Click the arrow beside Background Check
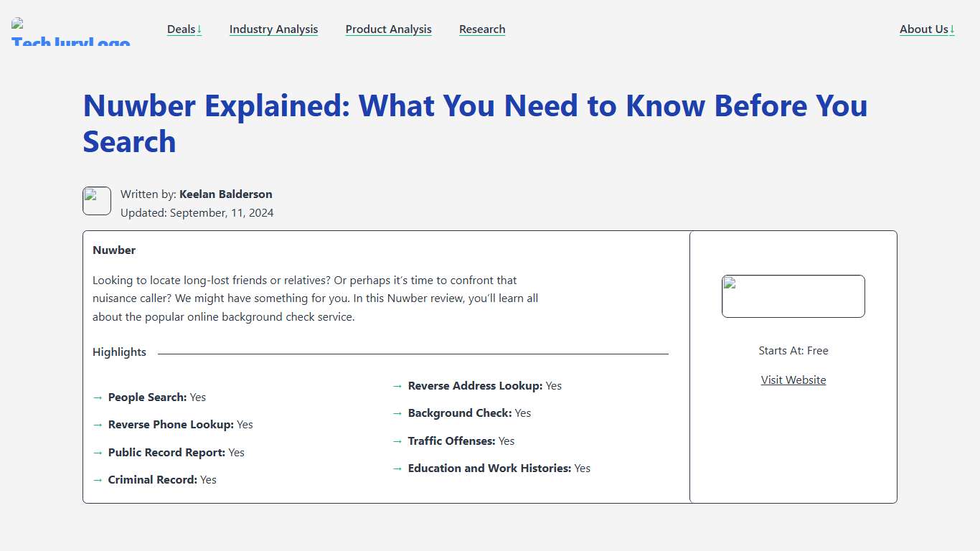This screenshot has width=980, height=551. 397,413
